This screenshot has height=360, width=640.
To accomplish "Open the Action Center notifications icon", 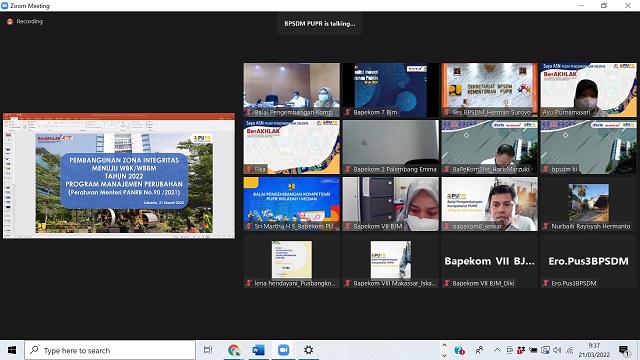I will click(x=624, y=351).
